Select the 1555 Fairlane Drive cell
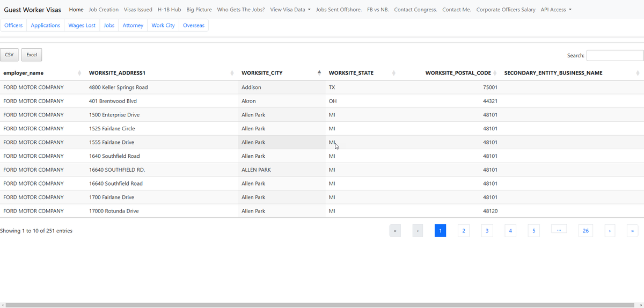Screen dimensions: 644x308 click(x=162, y=142)
